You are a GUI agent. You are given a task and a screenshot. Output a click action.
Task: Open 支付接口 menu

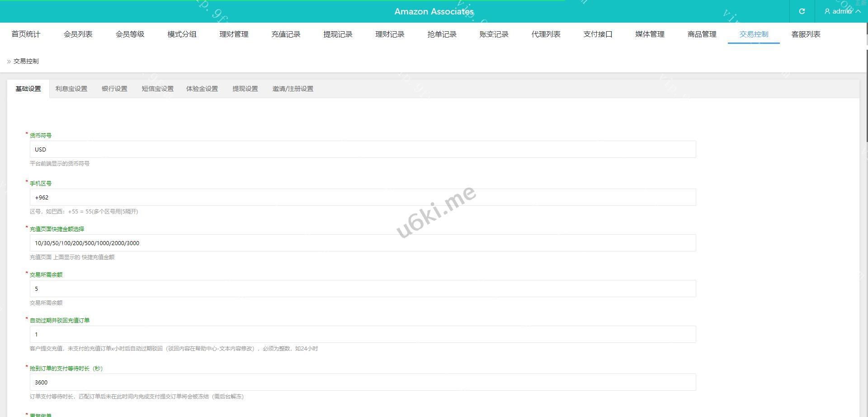pos(598,34)
